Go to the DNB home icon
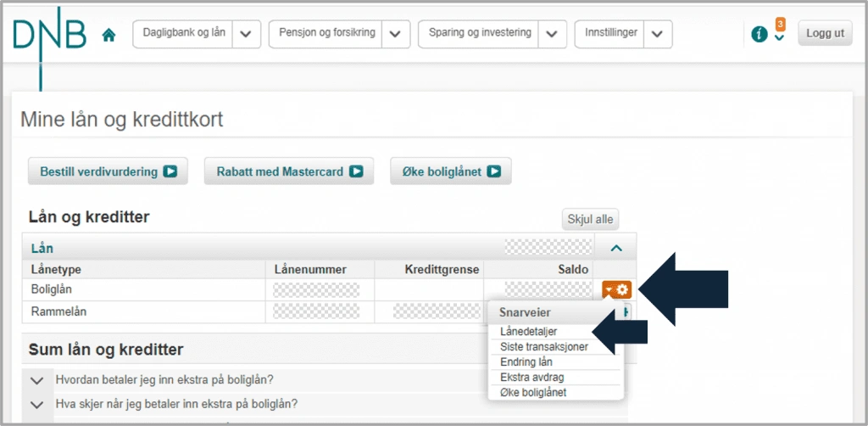 [109, 36]
